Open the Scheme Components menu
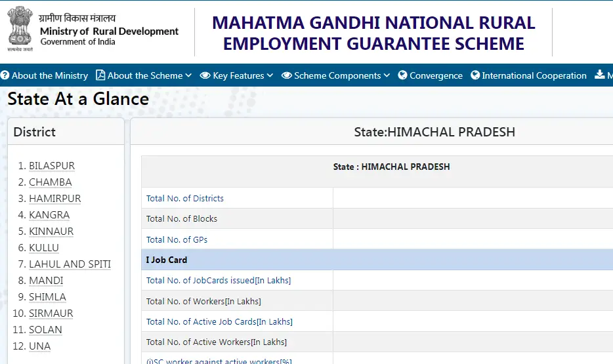 337,75
